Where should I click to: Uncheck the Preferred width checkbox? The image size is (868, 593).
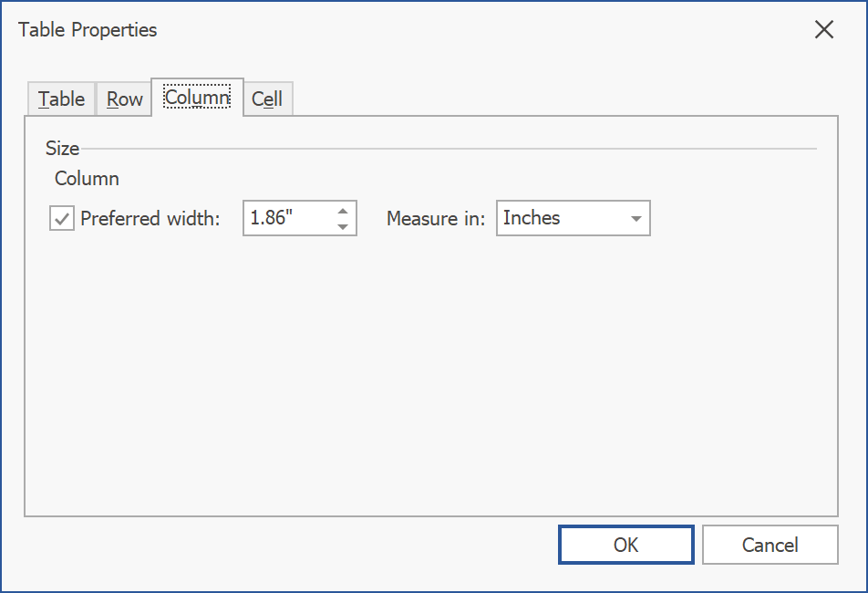pos(62,219)
